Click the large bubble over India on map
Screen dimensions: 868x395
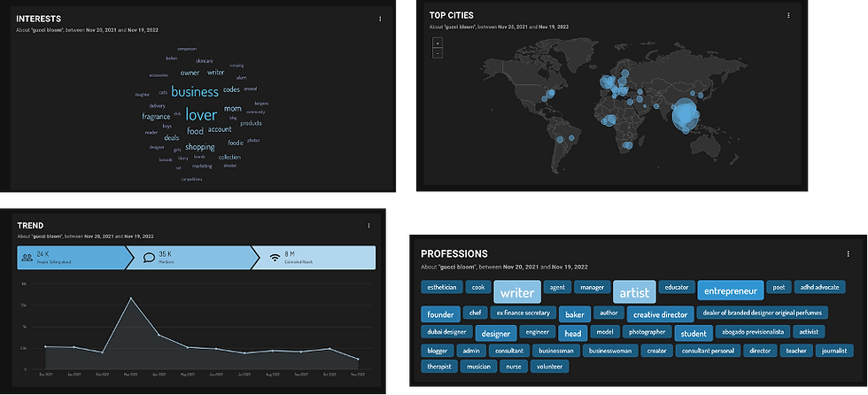686,114
